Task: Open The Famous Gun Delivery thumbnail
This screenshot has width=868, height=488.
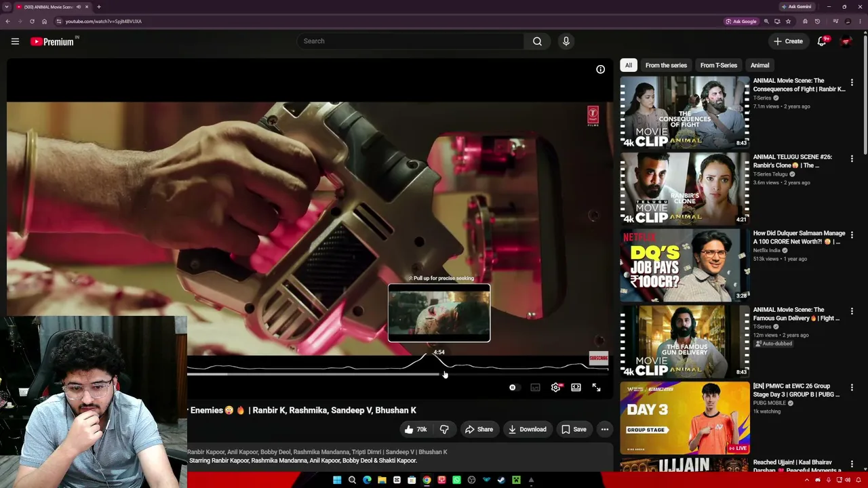Action: coord(685,341)
